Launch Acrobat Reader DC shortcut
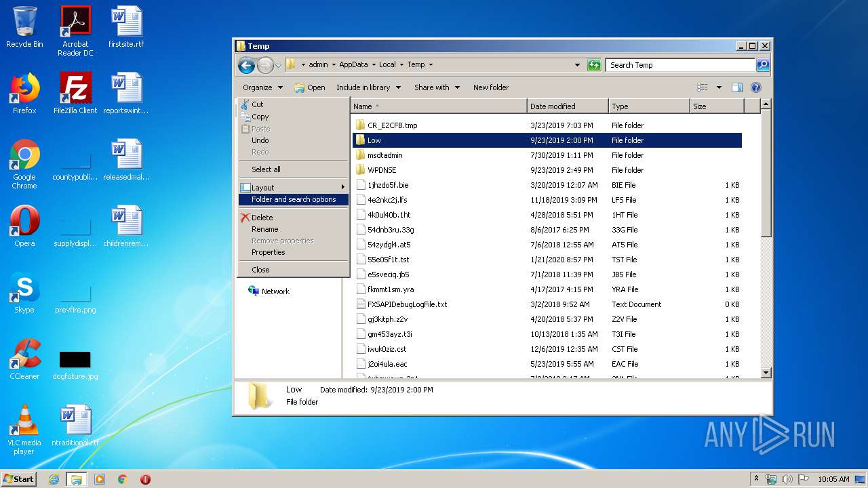Viewport: 868px width, 488px height. coord(75,31)
